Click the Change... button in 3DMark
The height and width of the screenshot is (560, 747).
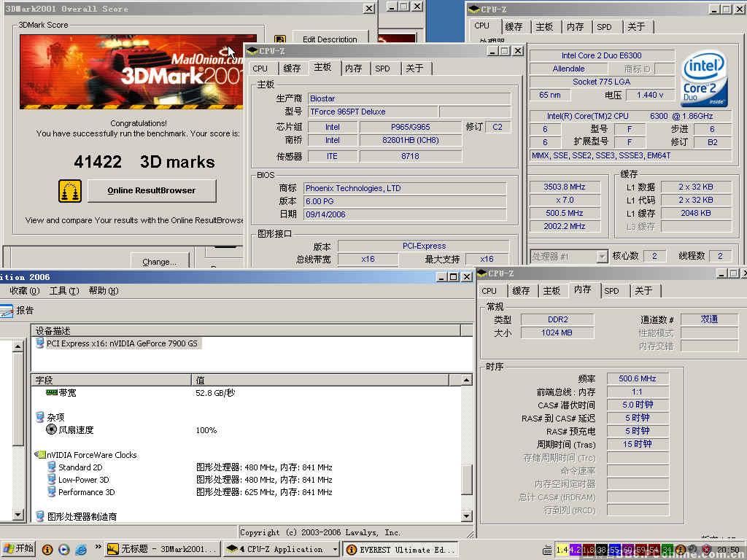coord(160,261)
